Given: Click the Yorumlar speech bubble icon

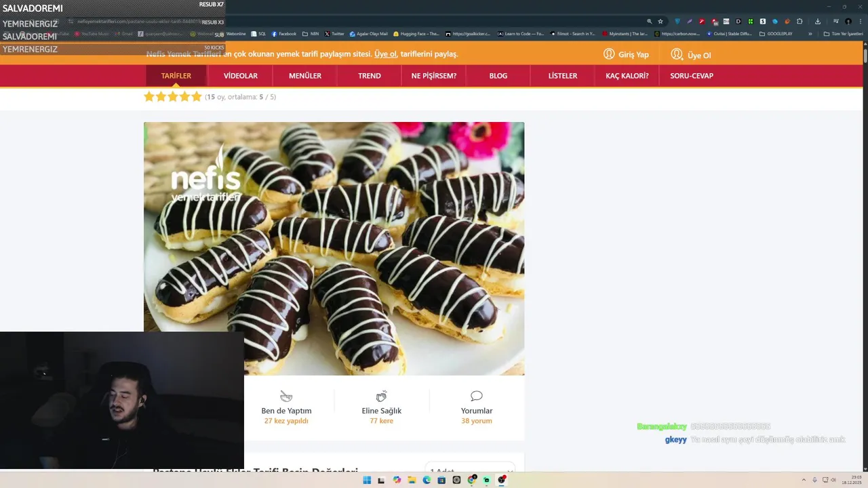Looking at the screenshot, I should (x=477, y=396).
